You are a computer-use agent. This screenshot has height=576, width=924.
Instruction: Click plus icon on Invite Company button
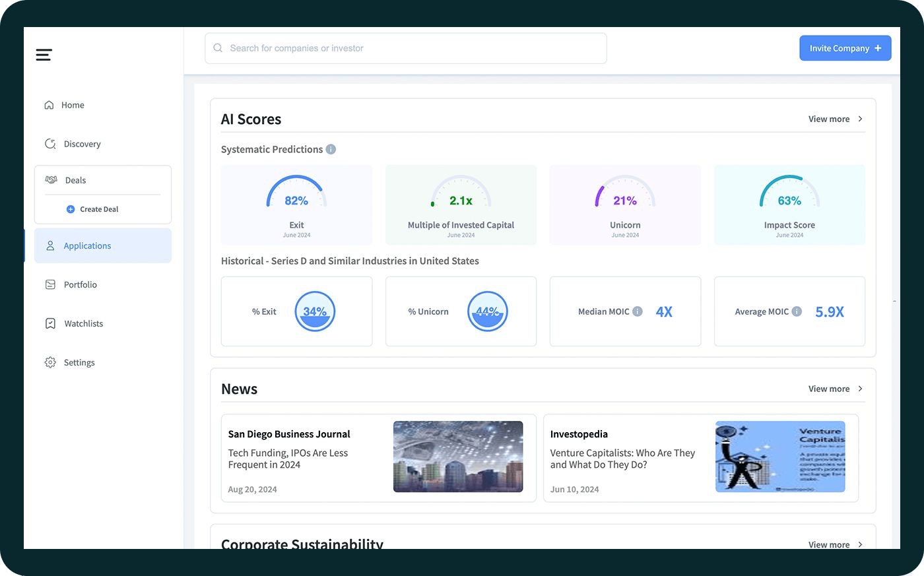(878, 48)
